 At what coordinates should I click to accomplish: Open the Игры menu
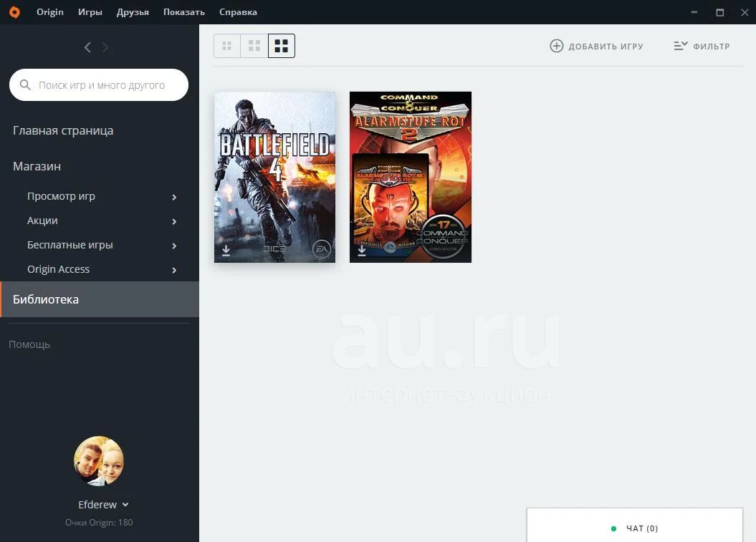click(x=90, y=12)
